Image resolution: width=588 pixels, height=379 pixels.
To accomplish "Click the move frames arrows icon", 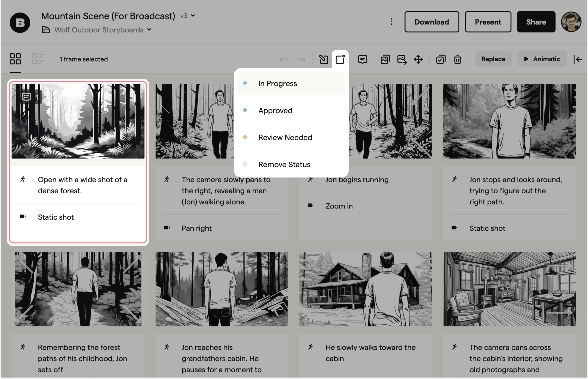I will (x=418, y=59).
